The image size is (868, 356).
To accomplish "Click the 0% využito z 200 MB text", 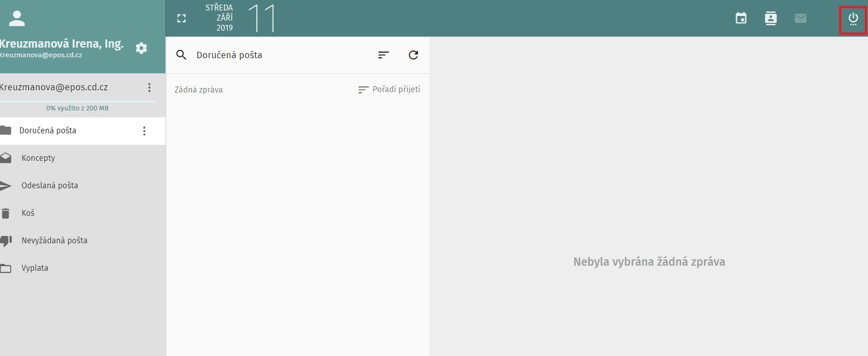I will tap(77, 108).
